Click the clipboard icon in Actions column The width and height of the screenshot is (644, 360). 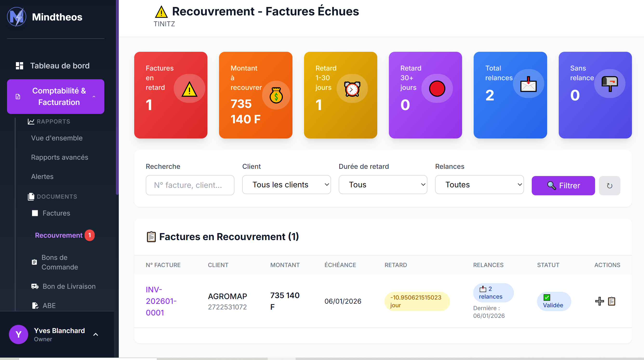(611, 301)
